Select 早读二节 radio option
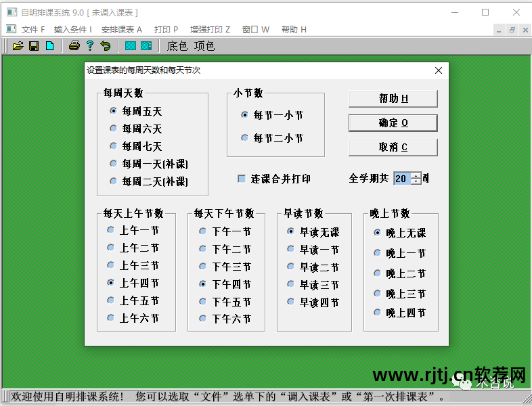 pos(313,267)
